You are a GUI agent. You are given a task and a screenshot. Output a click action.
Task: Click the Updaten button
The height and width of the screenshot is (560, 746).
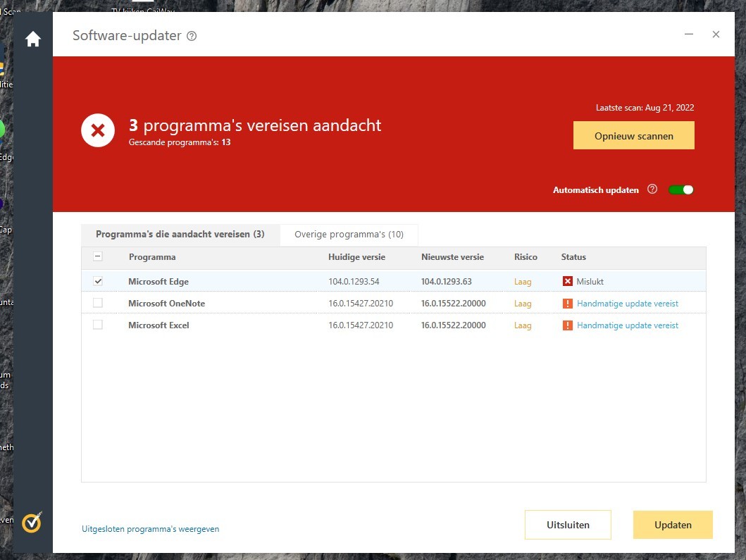pyautogui.click(x=673, y=525)
